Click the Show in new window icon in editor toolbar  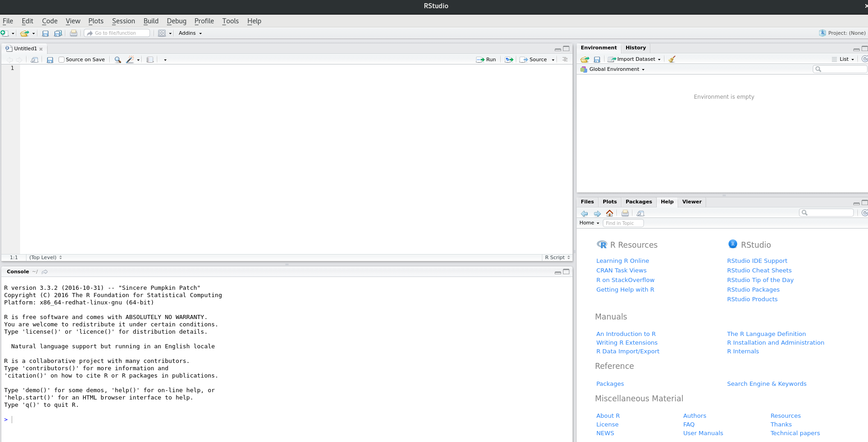pyautogui.click(x=34, y=60)
